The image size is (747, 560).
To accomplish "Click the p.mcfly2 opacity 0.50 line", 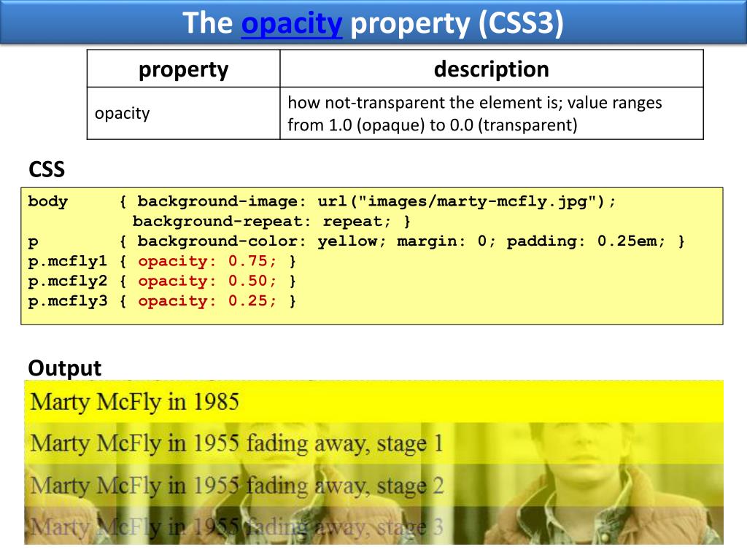I will 162,281.
